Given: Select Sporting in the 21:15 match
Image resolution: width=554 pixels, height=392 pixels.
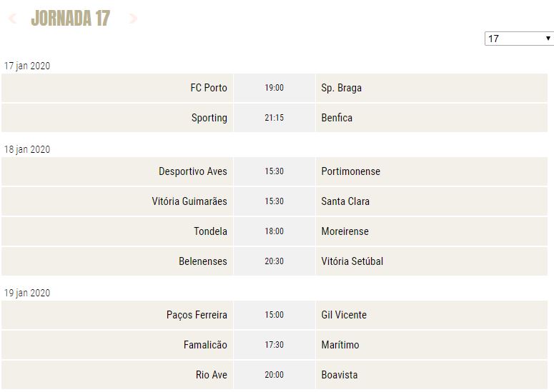Looking at the screenshot, I should click(x=209, y=118).
